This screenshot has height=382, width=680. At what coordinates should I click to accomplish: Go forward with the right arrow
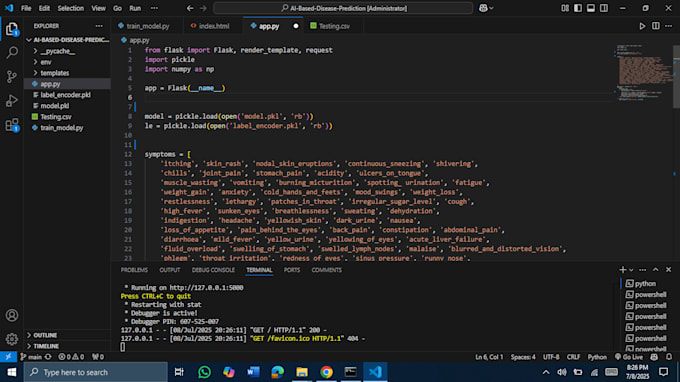(x=203, y=8)
